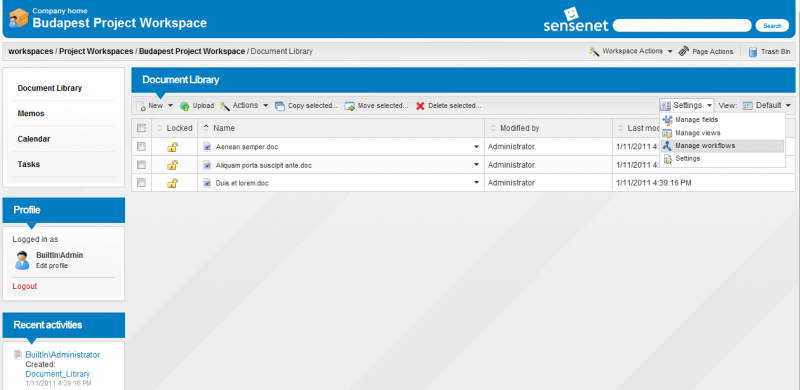Click the Upload globe icon
Image resolution: width=800 pixels, height=390 pixels.
click(x=185, y=106)
